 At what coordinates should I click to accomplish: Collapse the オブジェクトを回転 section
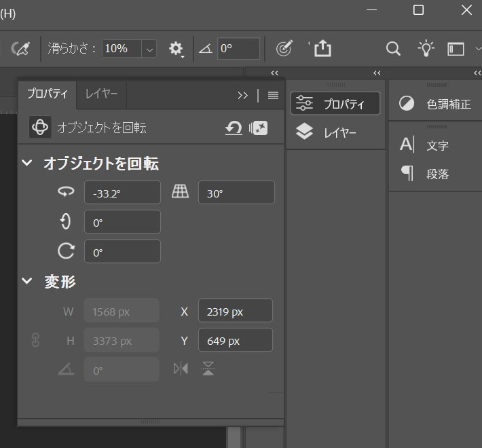tap(27, 163)
